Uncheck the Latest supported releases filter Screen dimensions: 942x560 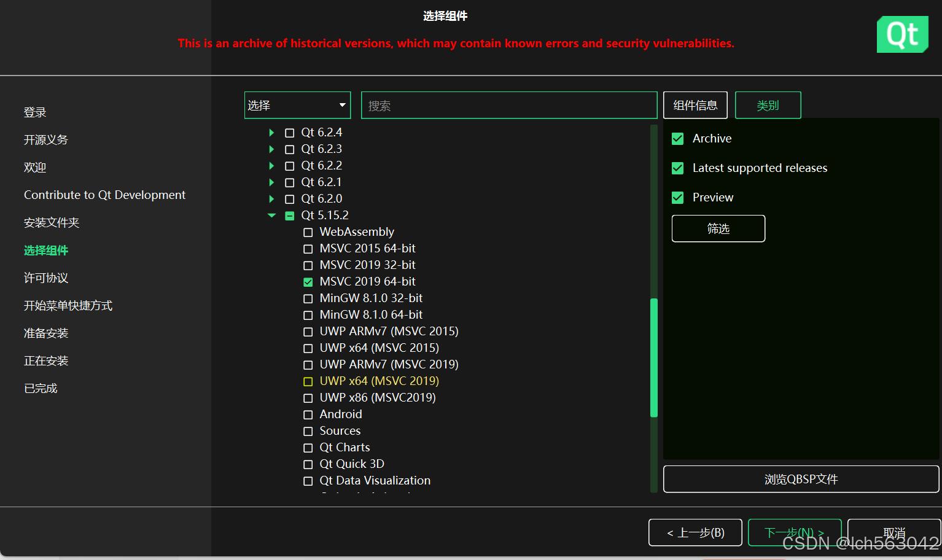click(x=678, y=168)
